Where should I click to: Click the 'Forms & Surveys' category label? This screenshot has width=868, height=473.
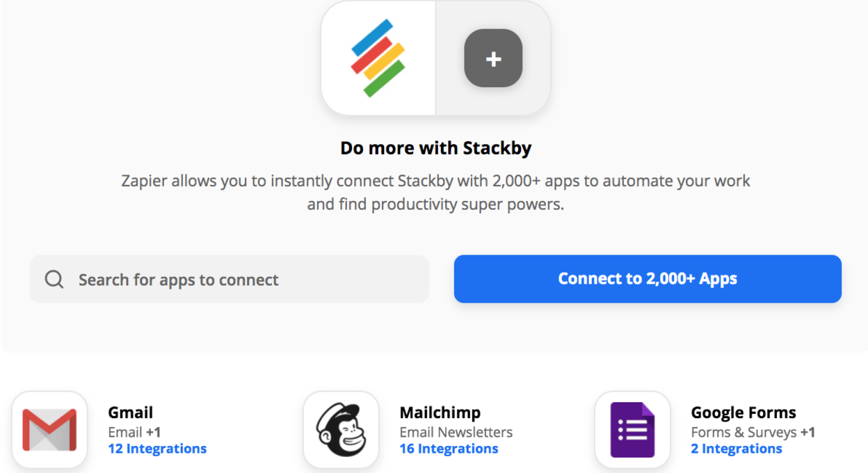point(744,432)
